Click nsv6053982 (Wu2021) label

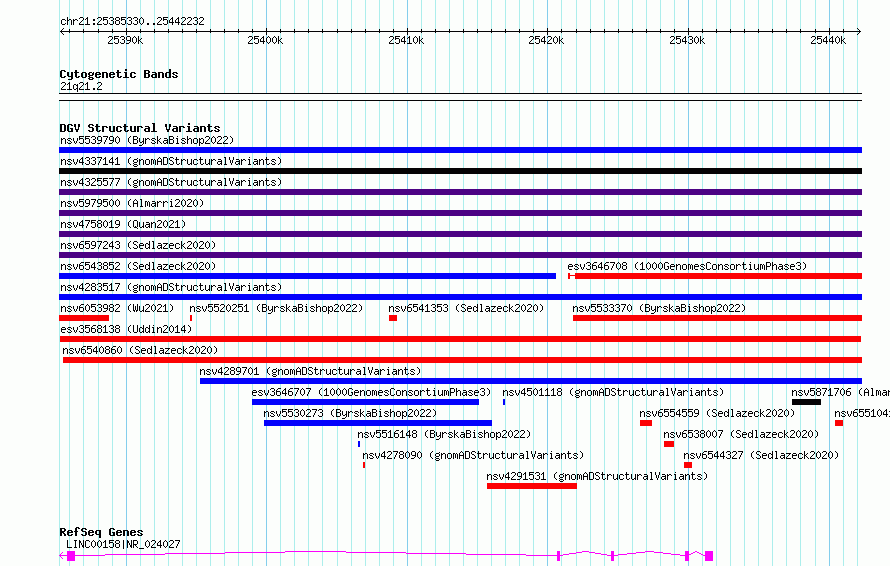click(x=117, y=308)
